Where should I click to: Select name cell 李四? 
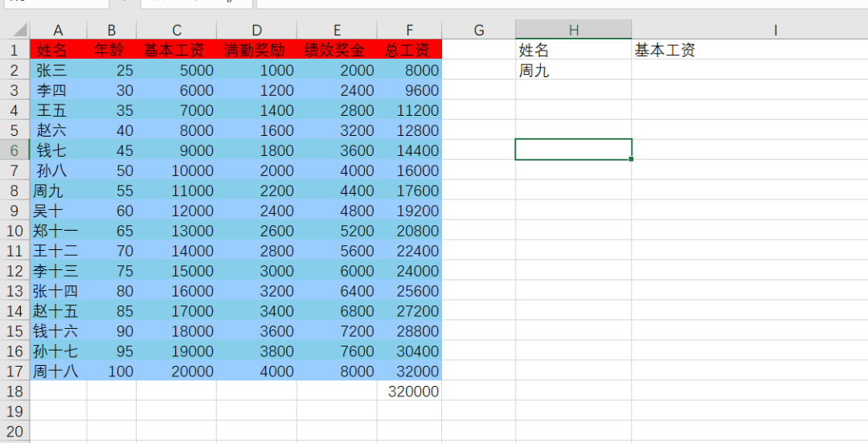[58, 90]
